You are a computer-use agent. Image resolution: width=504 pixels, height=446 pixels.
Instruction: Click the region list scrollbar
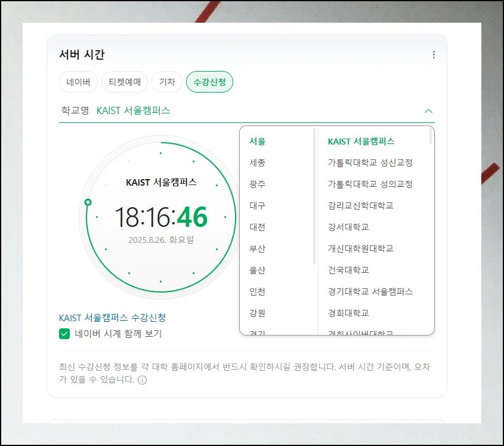pos(314,197)
